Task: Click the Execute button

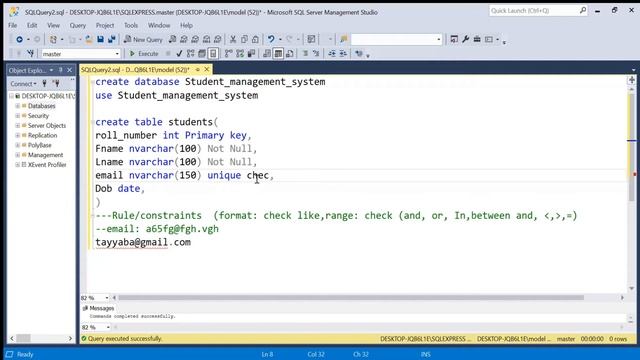Action: coord(144,53)
